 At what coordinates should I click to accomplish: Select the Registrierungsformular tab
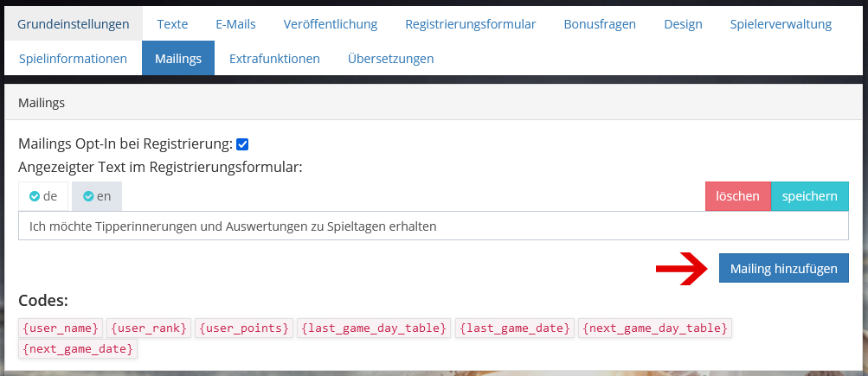(471, 24)
